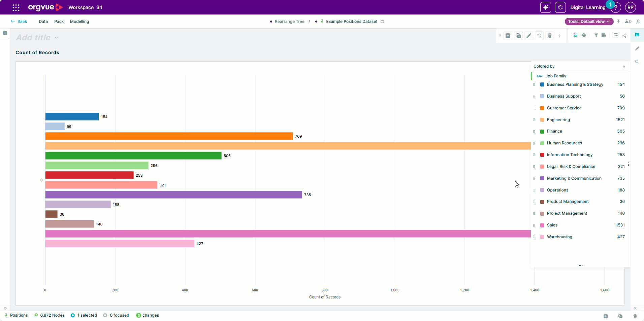
Task: Open the app launcher grid icon
Action: click(x=16, y=7)
